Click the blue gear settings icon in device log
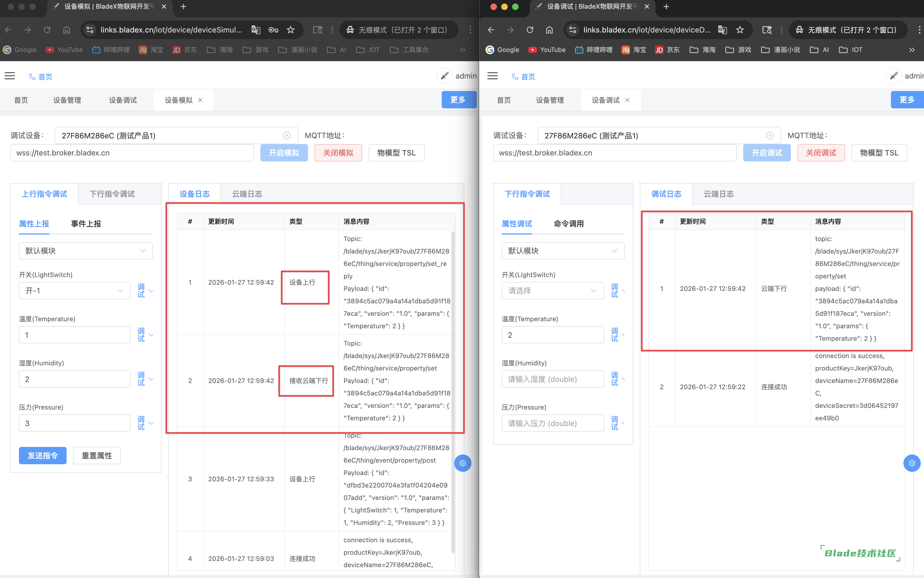The height and width of the screenshot is (578, 924). (463, 463)
